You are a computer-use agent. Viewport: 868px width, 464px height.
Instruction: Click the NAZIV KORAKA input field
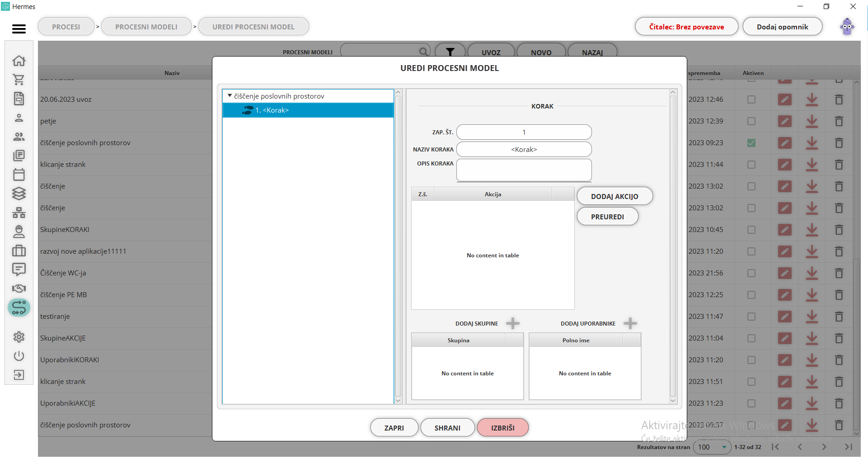[524, 149]
